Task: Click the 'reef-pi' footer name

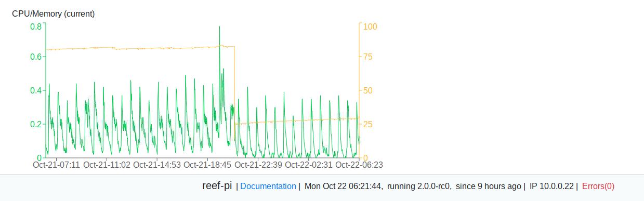Action: coord(217,185)
